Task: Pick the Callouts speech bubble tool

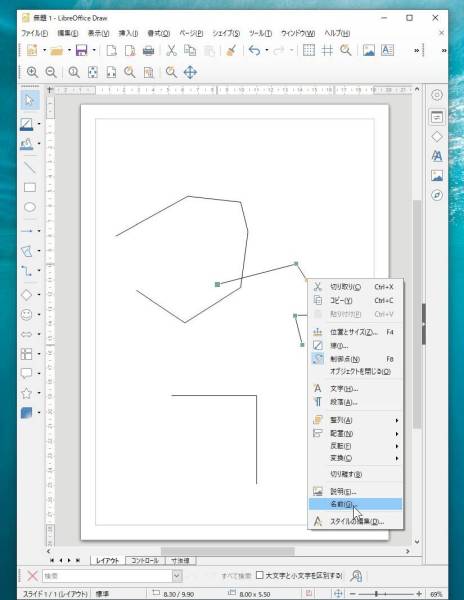Action: pyautogui.click(x=26, y=373)
